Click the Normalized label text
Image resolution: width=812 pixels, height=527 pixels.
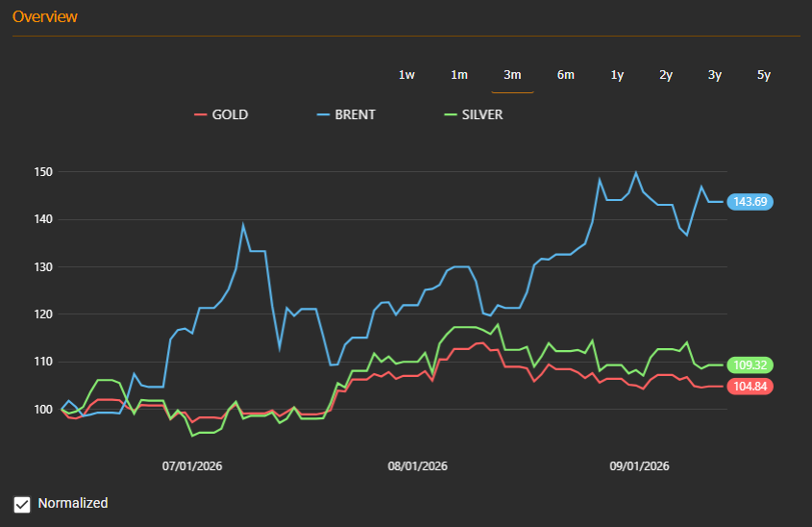[73, 503]
